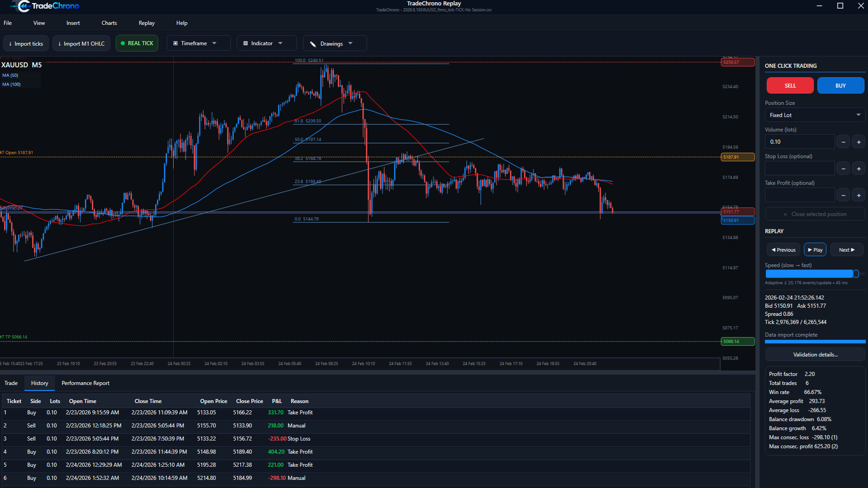
Task: Open the Indicator dropdown
Action: pos(267,43)
